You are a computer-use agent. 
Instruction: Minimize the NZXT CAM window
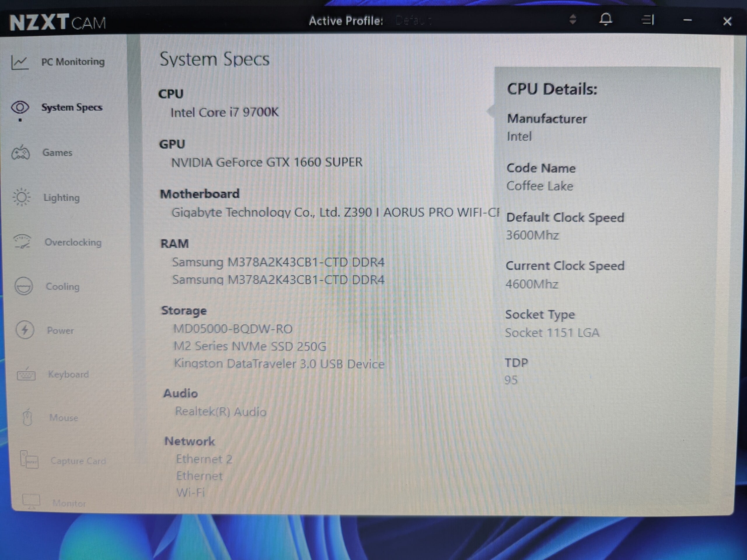point(687,20)
